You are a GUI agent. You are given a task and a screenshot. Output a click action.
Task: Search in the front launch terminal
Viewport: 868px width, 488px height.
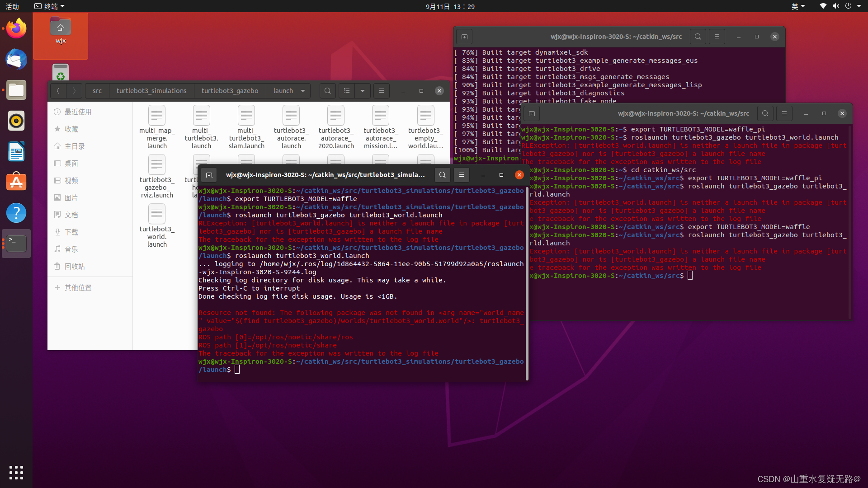(x=443, y=175)
